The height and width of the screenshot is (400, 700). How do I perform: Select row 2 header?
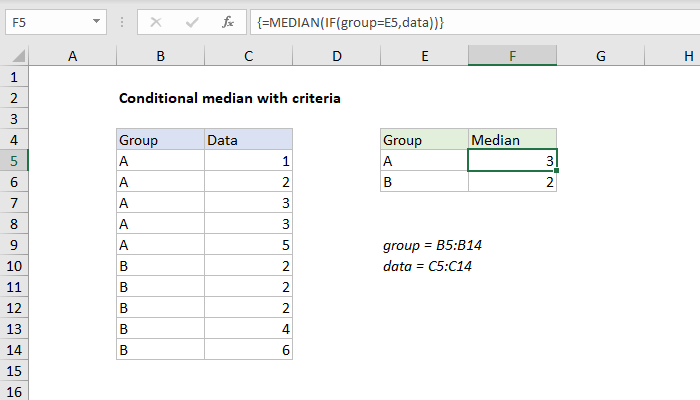14,98
